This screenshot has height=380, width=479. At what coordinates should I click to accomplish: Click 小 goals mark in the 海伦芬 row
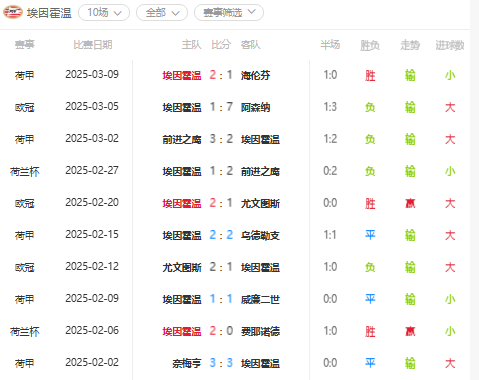[x=450, y=75]
